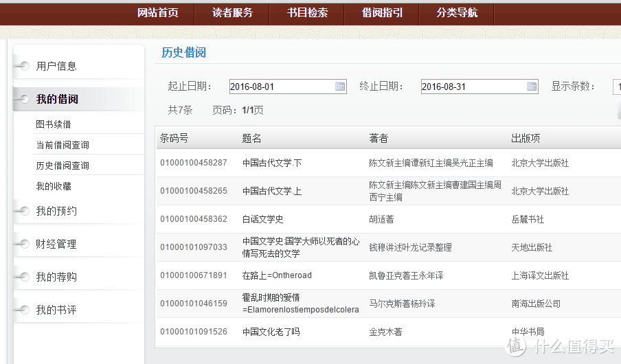
Task: Open title 中国文学史:国学大师以死者的心情写死去的文学
Action: (x=301, y=247)
